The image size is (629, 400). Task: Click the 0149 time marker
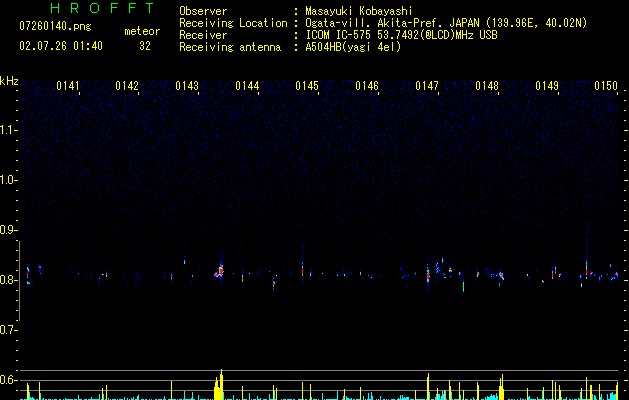pos(547,86)
